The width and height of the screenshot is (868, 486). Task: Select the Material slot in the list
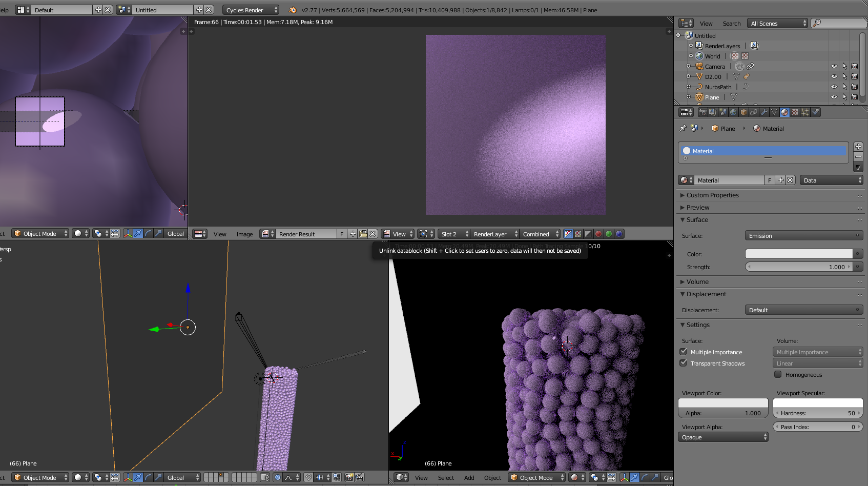point(763,151)
